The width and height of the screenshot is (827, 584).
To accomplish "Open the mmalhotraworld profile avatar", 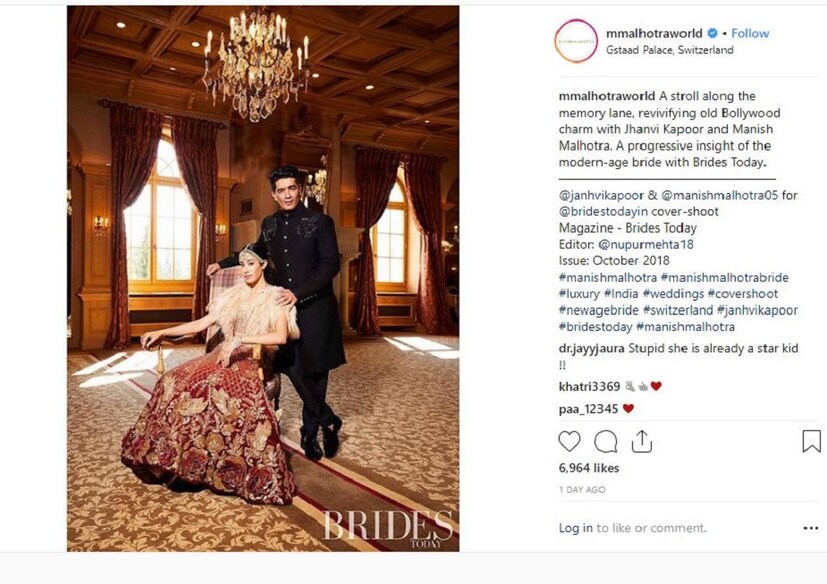I will point(576,41).
